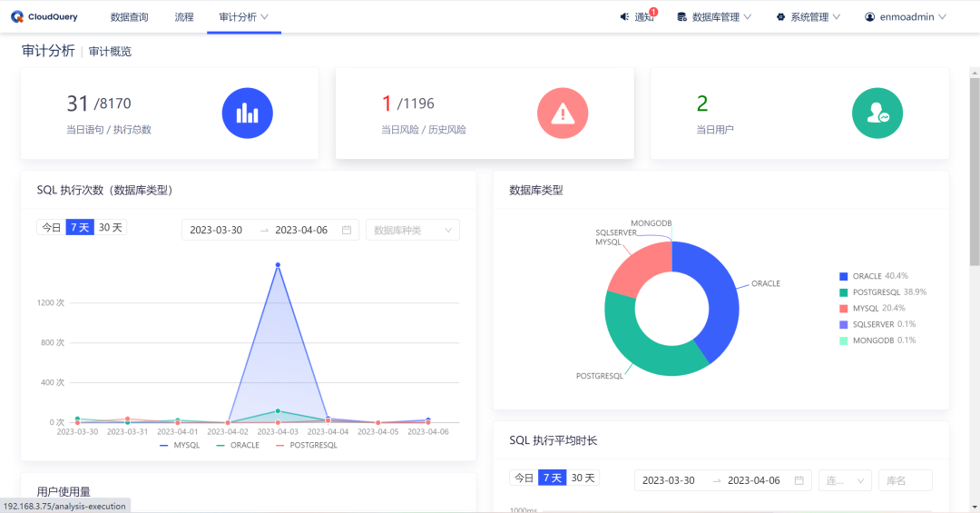Click the 数据库类型 panel title
The height and width of the screenshot is (513, 980).
click(x=536, y=190)
